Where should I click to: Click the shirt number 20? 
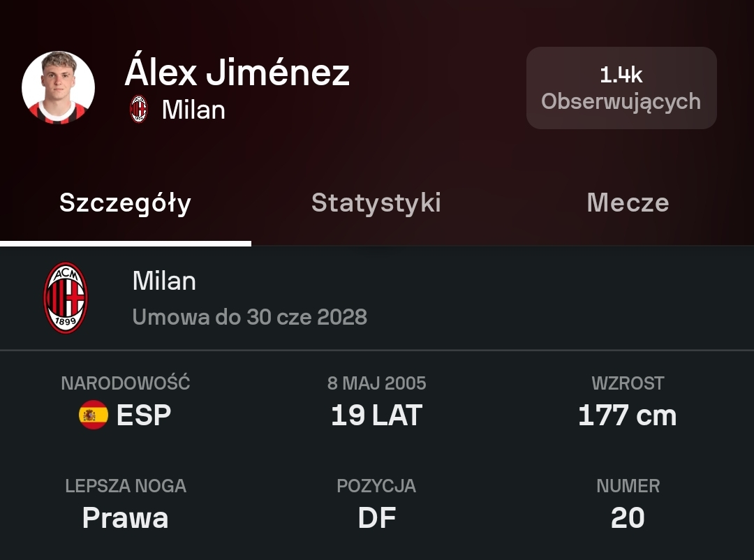627,518
